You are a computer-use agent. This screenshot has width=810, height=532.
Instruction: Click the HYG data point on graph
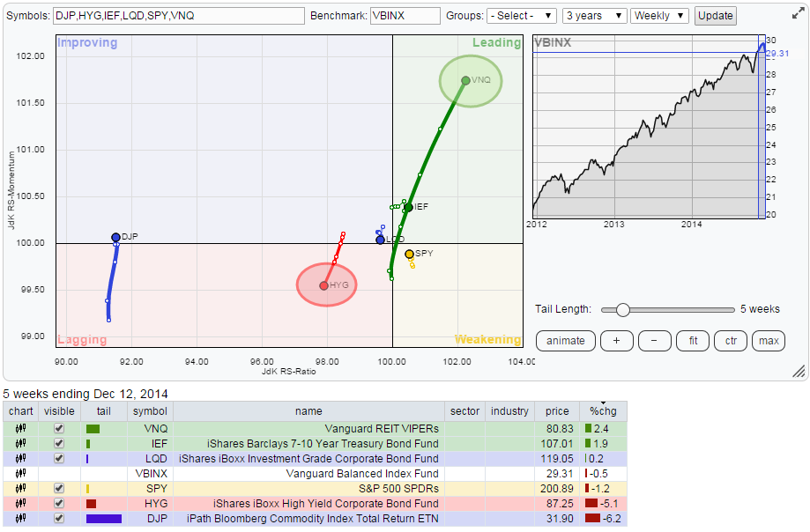[x=323, y=285]
